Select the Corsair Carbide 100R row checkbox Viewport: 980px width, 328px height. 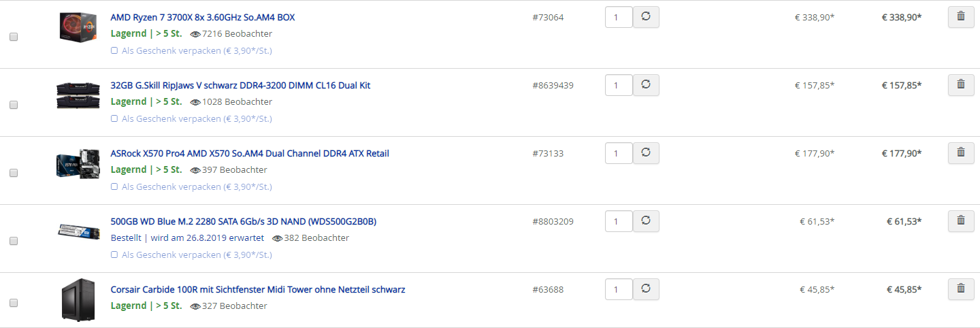tap(14, 303)
